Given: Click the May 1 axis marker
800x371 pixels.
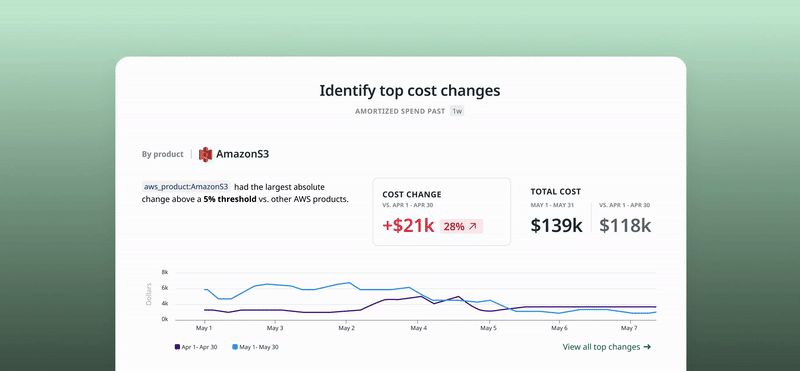Looking at the screenshot, I should (205, 329).
